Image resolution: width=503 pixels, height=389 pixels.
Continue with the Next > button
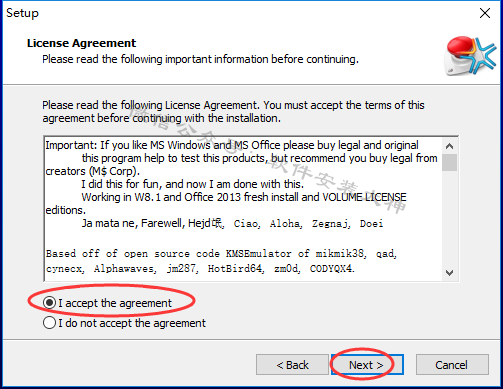pyautogui.click(x=367, y=365)
